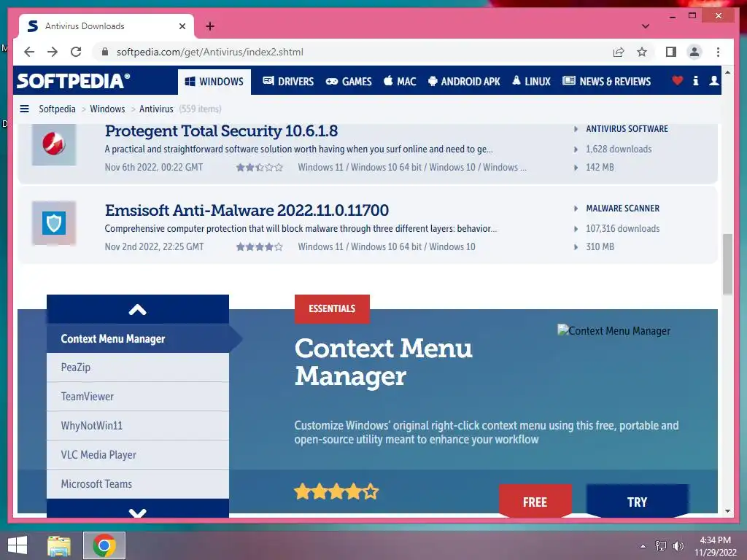Click the red FREE button
747x560 pixels.
pos(535,502)
